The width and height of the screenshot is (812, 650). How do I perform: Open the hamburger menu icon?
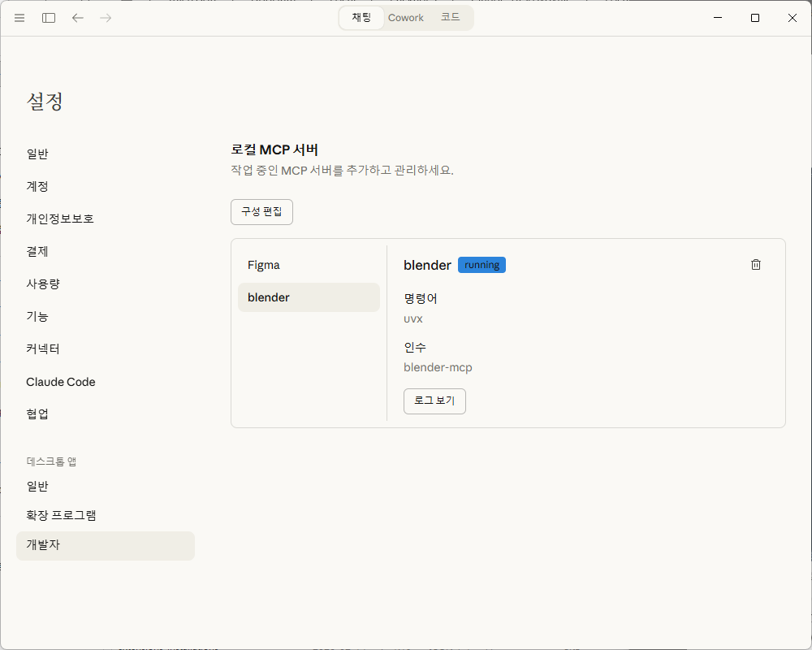point(19,18)
